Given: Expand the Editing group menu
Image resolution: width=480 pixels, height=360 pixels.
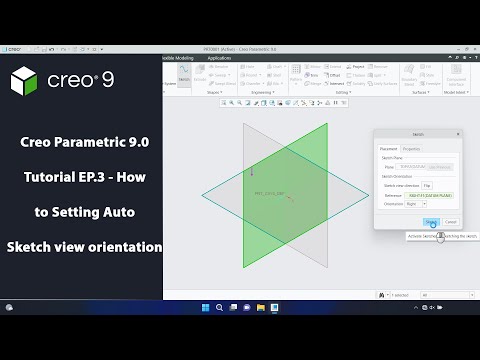Looking at the screenshot, I should (x=343, y=92).
